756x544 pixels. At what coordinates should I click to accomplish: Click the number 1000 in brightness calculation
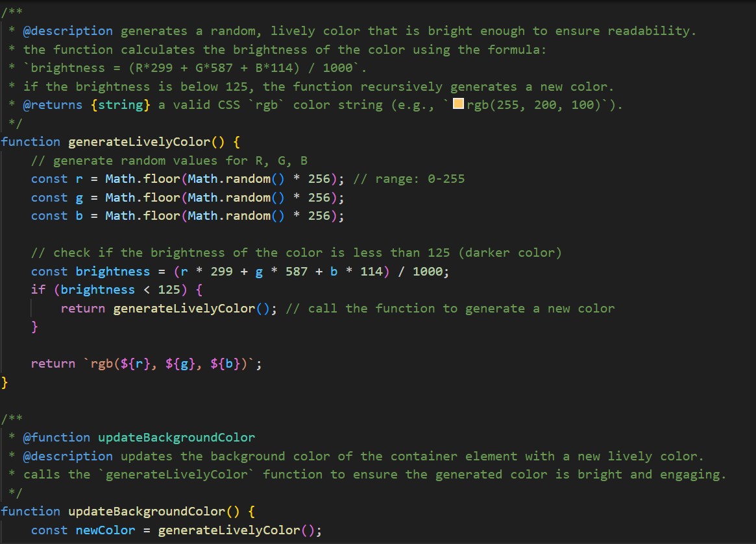[x=428, y=272]
